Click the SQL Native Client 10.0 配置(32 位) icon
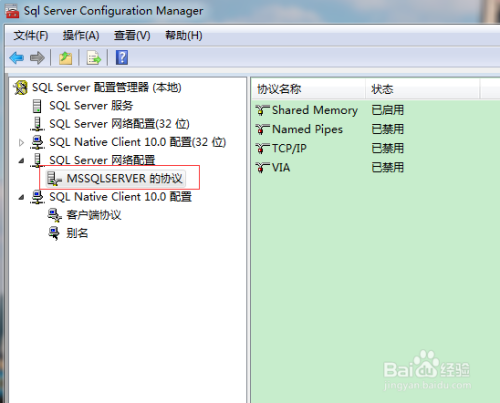This screenshot has width=500, height=403. (37, 142)
